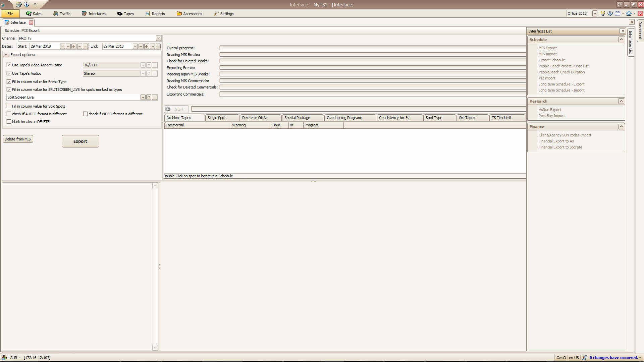Image resolution: width=644 pixels, height=362 pixels.
Task: Click the plus button next to Start date
Action: click(74, 46)
